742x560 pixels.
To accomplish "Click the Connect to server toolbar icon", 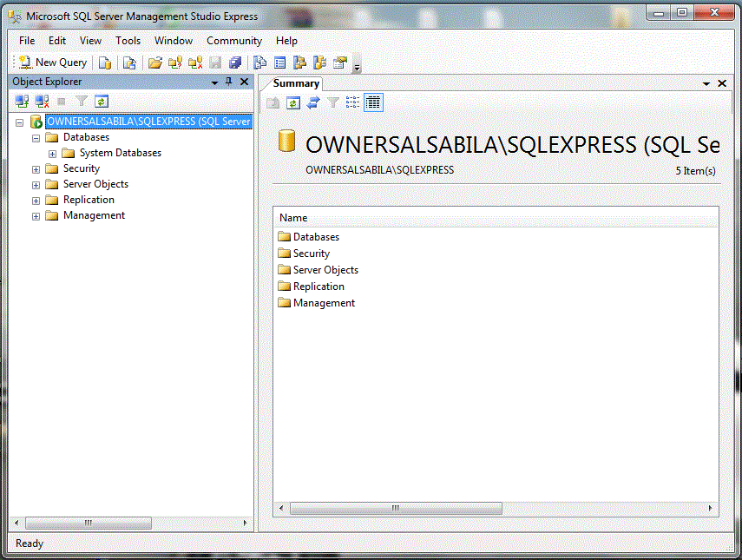I will point(175,63).
